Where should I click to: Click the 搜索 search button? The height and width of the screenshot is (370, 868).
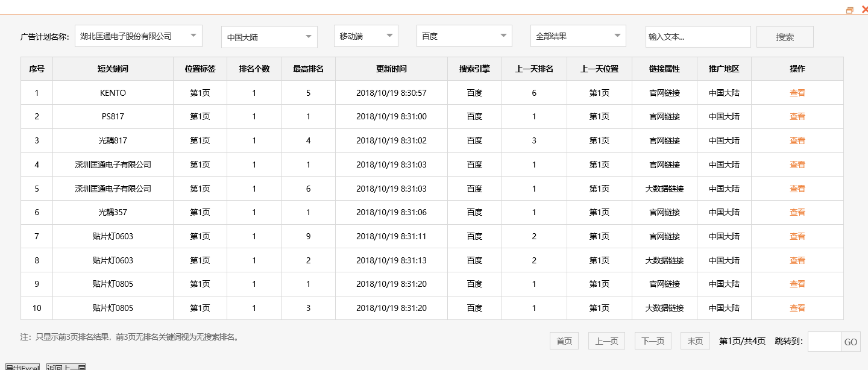pos(785,36)
